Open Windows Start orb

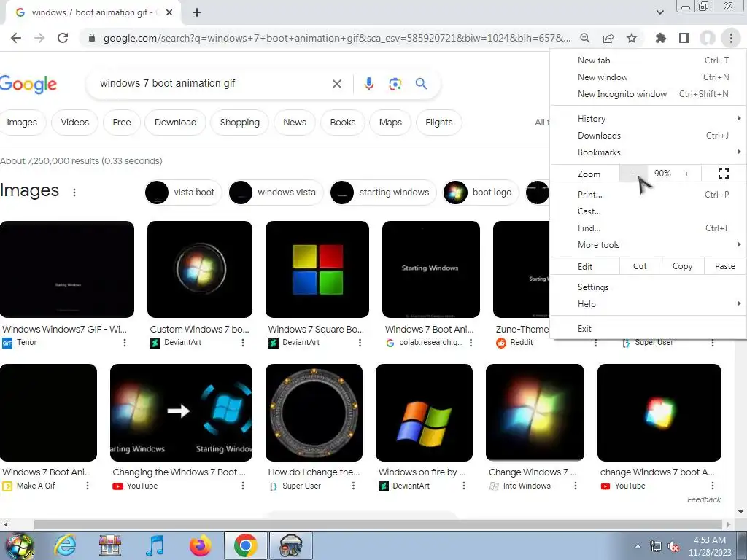click(19, 545)
